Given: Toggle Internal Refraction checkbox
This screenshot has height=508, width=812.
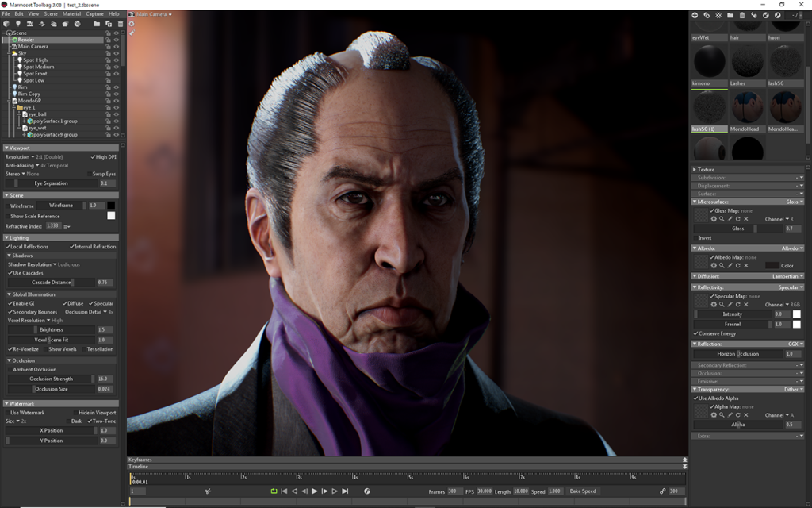Looking at the screenshot, I should pyautogui.click(x=72, y=247).
